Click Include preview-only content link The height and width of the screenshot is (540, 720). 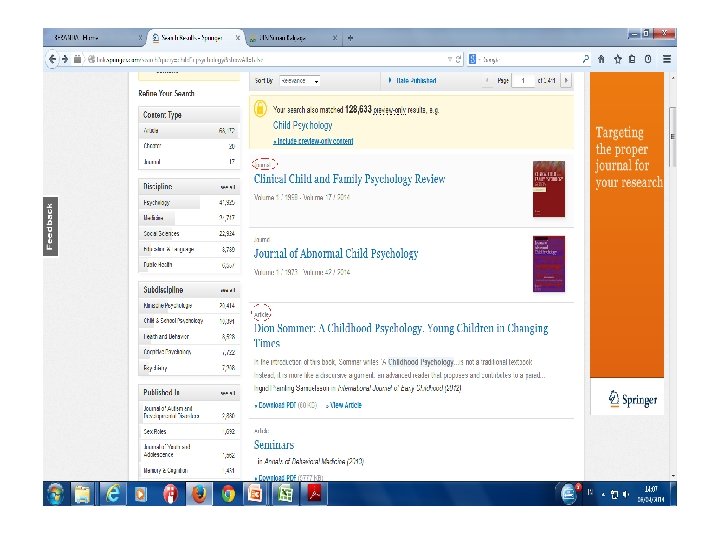[x=314, y=141]
